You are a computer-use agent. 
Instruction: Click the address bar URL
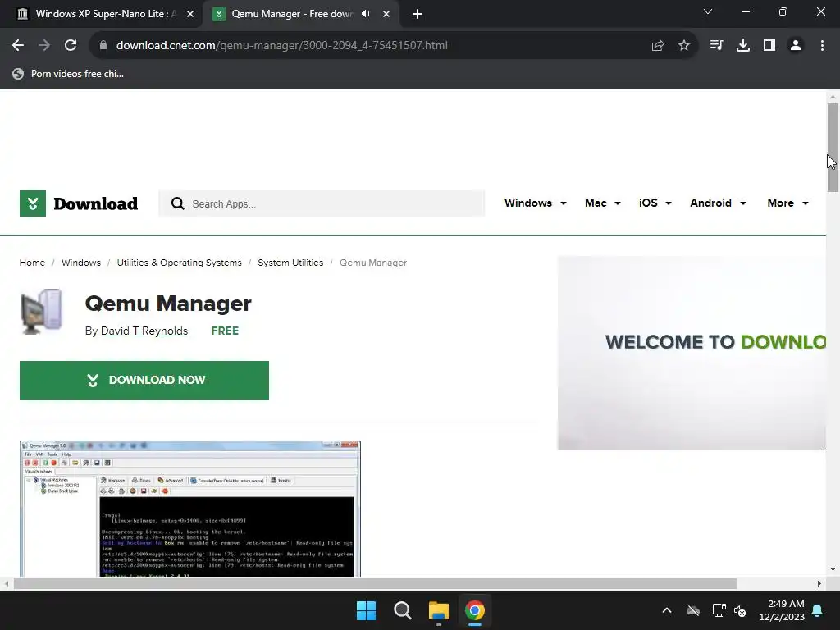[x=282, y=46]
